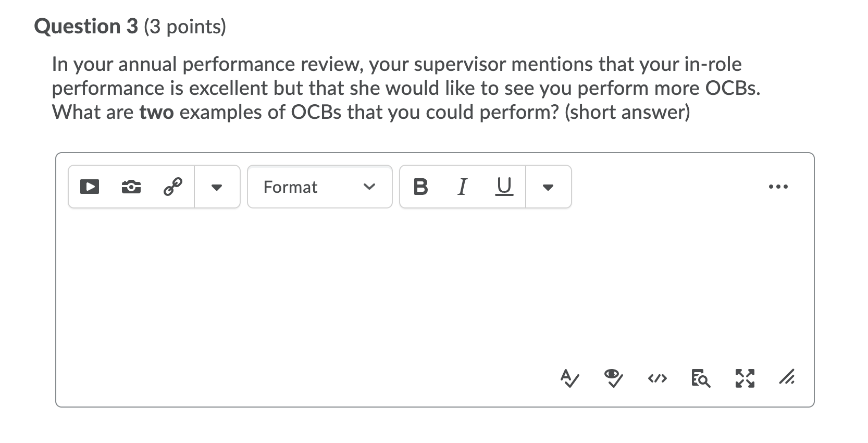868x443 pixels.
Task: Click the bold word 'two' in the question
Action: (x=156, y=112)
